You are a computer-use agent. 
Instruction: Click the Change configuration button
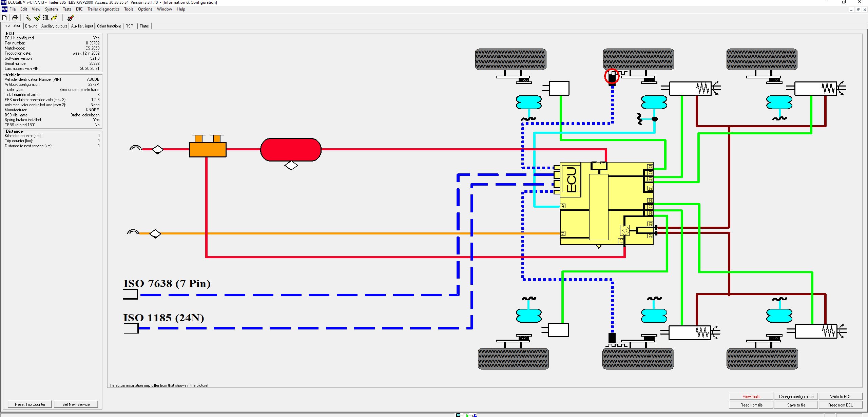pos(796,396)
